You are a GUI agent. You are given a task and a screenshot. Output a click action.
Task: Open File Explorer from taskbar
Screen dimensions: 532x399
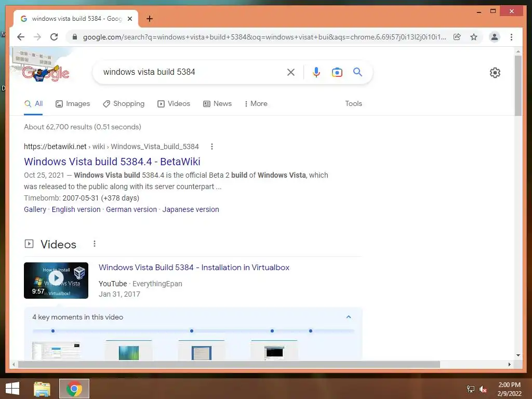[x=42, y=389]
